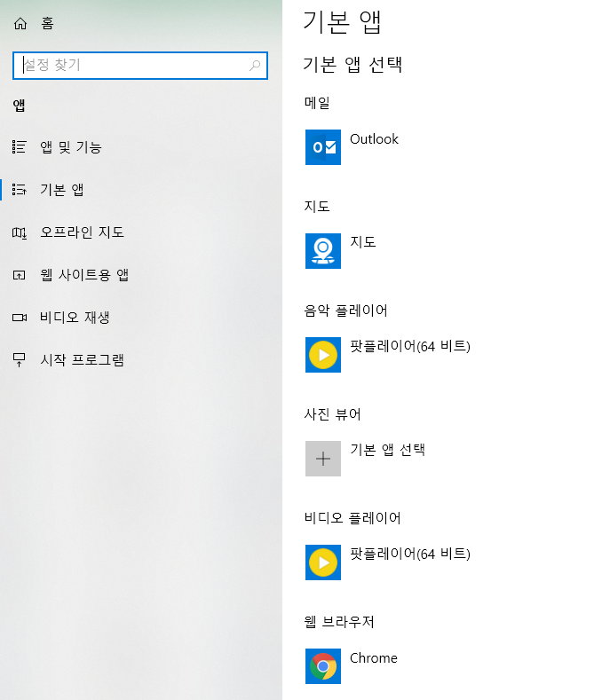Click the 오프라인 지도 map icon
Viewport: 610px width, 700px height.
tap(20, 232)
